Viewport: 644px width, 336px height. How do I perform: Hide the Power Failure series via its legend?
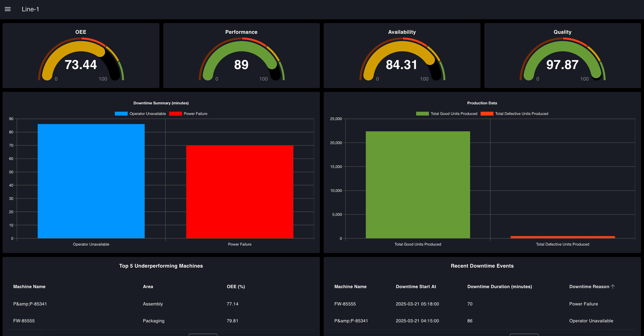coord(196,113)
